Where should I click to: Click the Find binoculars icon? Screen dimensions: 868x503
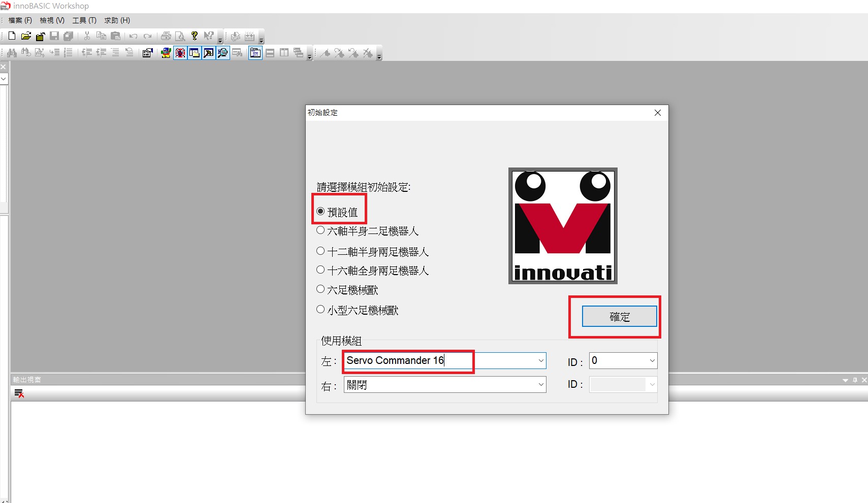[12, 53]
